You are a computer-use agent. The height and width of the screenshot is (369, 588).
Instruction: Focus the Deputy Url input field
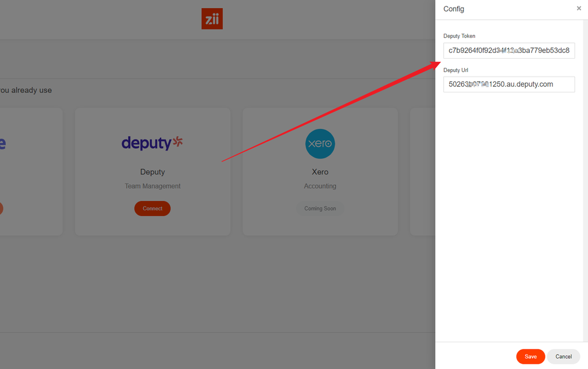509,84
